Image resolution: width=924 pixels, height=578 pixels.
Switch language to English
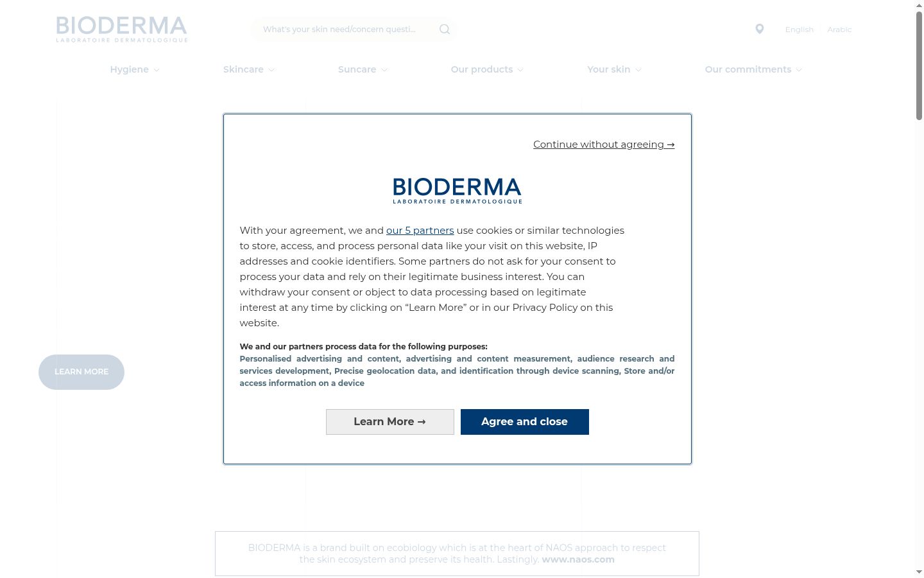click(x=799, y=30)
